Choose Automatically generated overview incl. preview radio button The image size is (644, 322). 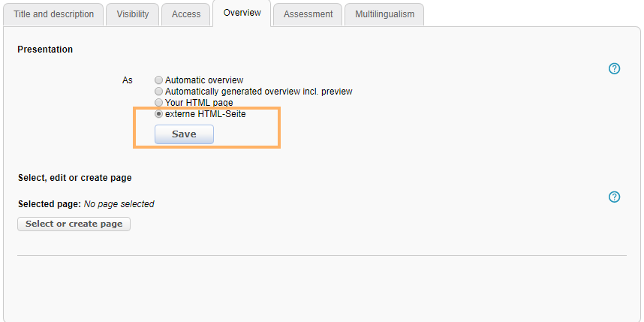tap(158, 92)
